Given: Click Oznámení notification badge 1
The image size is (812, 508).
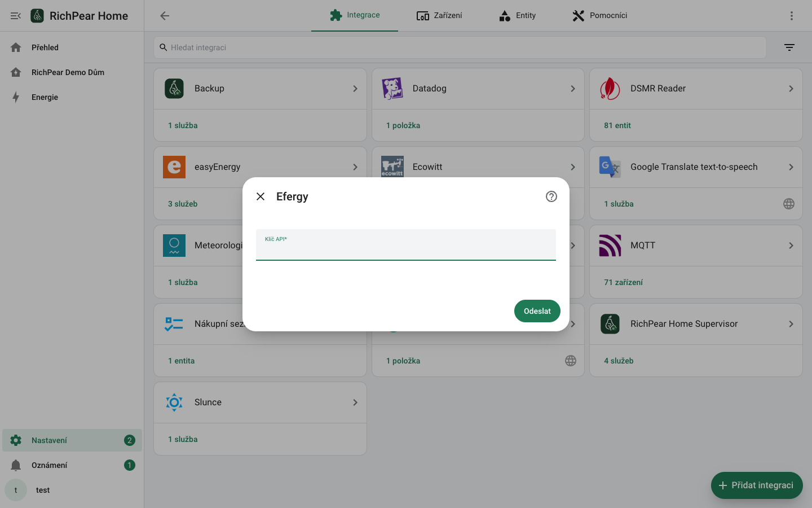Looking at the screenshot, I should [x=130, y=465].
